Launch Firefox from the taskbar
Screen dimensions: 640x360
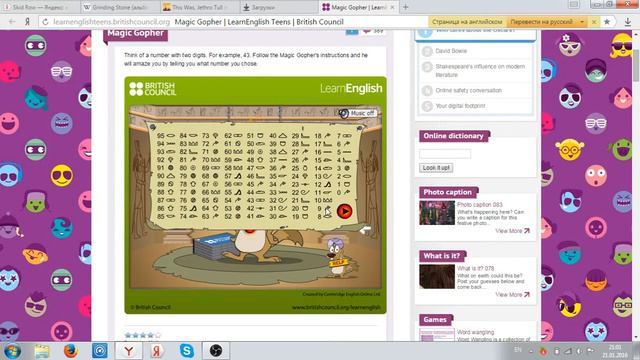click(x=71, y=351)
